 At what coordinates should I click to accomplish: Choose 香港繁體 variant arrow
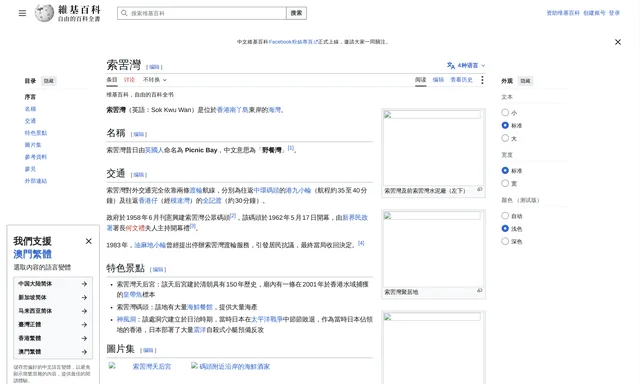point(84,338)
